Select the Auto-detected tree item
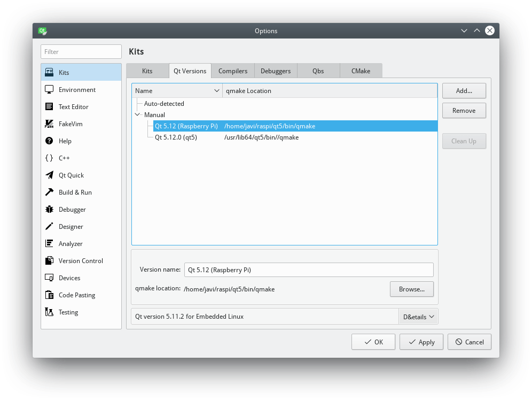 pyautogui.click(x=164, y=104)
